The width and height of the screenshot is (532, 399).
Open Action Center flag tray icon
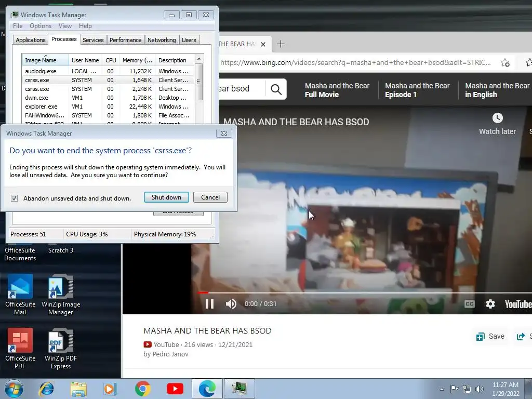(454, 389)
